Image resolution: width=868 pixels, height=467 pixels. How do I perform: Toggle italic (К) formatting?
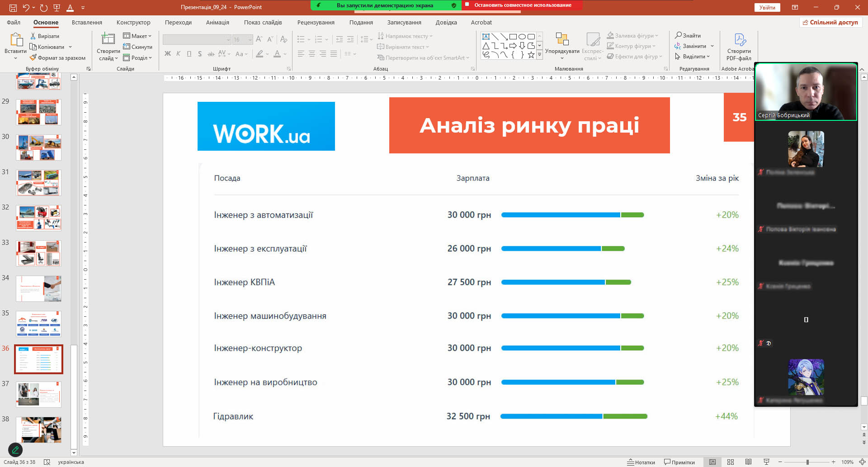tap(179, 54)
